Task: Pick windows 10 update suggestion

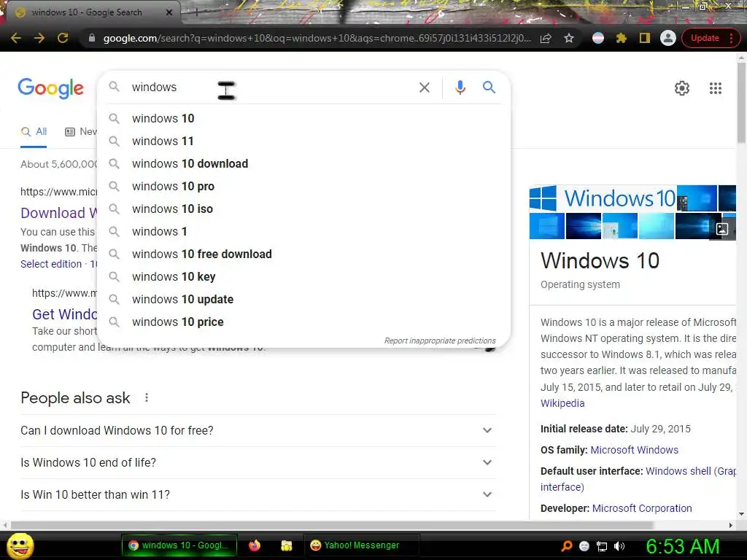Action: click(x=303, y=300)
